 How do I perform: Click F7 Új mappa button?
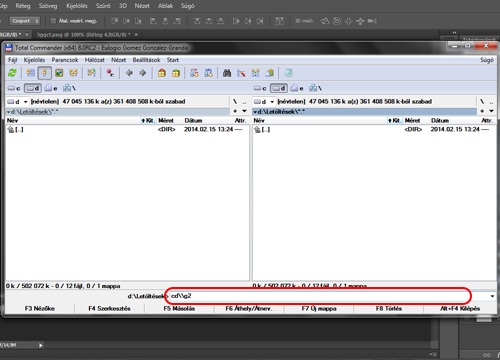click(319, 309)
